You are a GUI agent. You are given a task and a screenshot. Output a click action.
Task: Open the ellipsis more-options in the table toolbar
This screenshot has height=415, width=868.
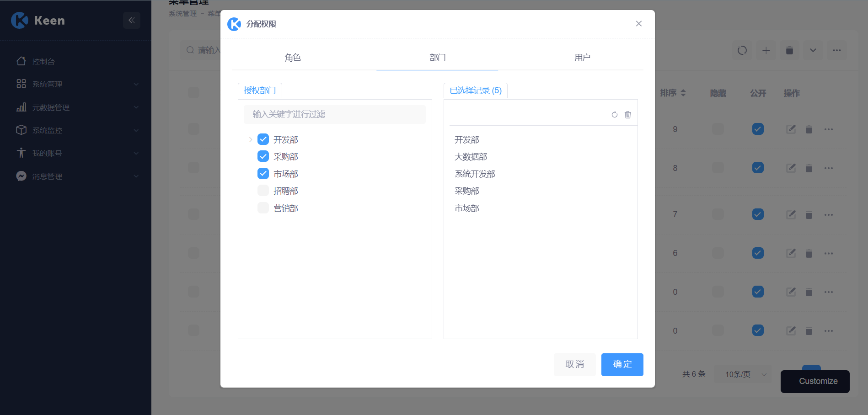837,50
